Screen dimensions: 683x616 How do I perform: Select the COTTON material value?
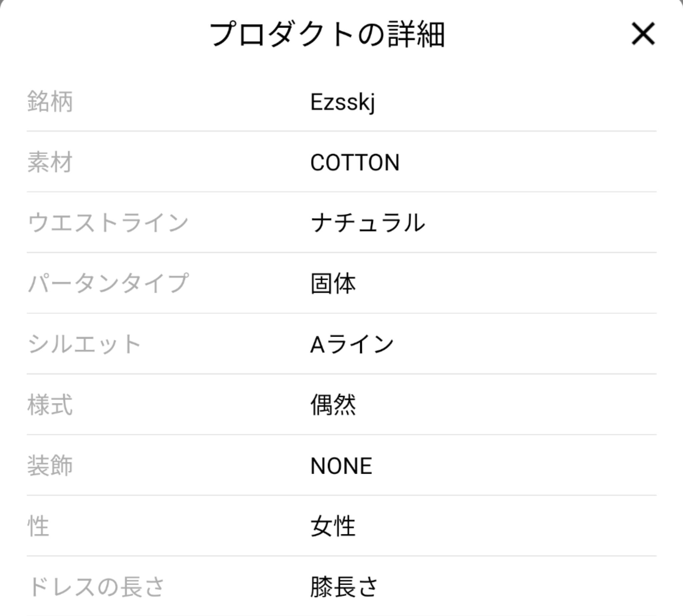(x=355, y=162)
